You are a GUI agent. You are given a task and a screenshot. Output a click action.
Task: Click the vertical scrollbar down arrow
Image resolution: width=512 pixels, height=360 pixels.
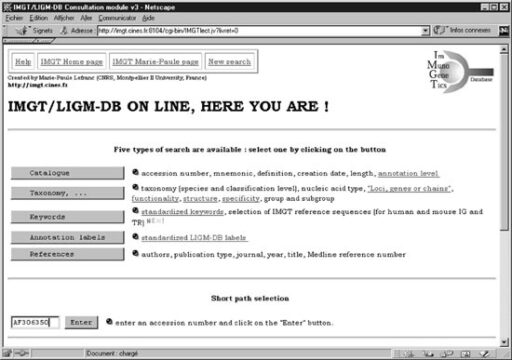[504, 342]
